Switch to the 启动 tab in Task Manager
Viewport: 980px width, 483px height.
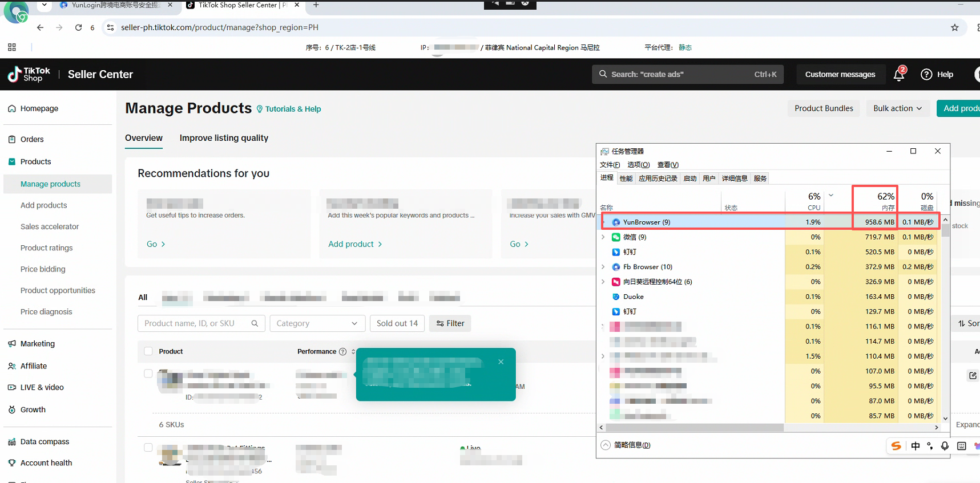(690, 178)
